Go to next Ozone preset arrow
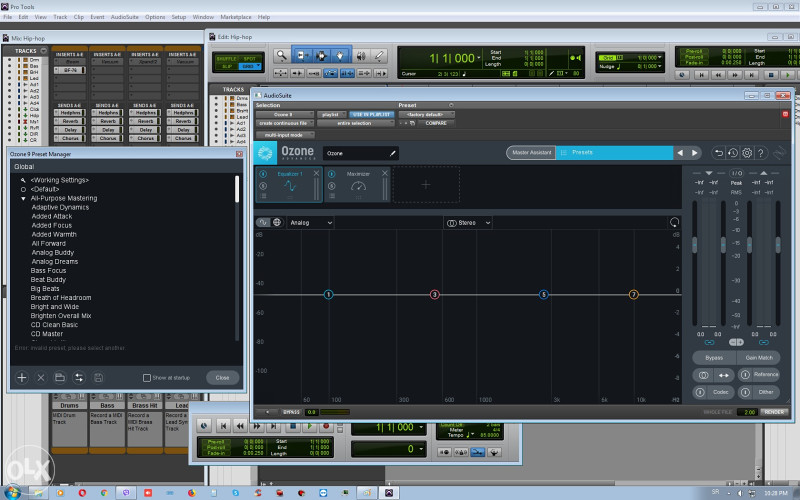This screenshot has height=500, width=800. coord(694,153)
